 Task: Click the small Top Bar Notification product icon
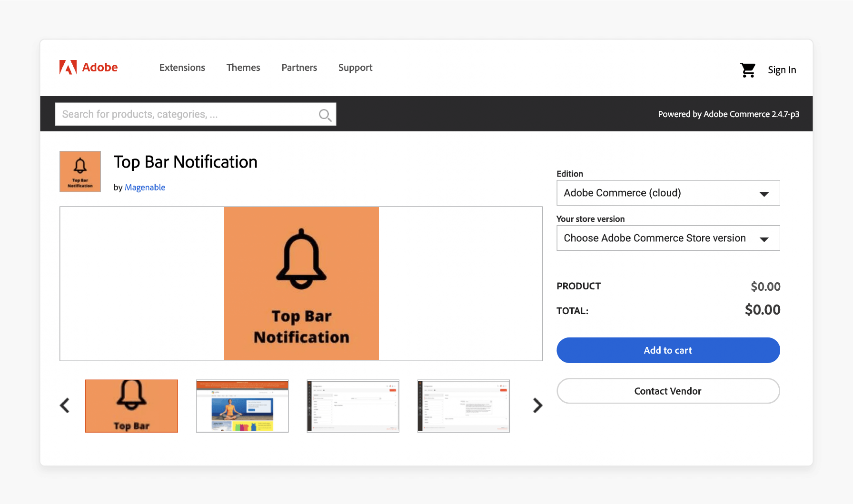[80, 171]
